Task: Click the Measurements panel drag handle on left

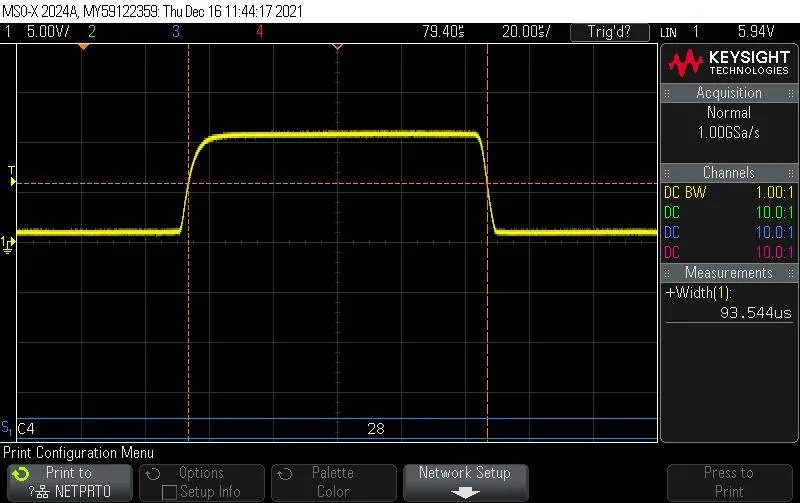Action: pyautogui.click(x=667, y=273)
